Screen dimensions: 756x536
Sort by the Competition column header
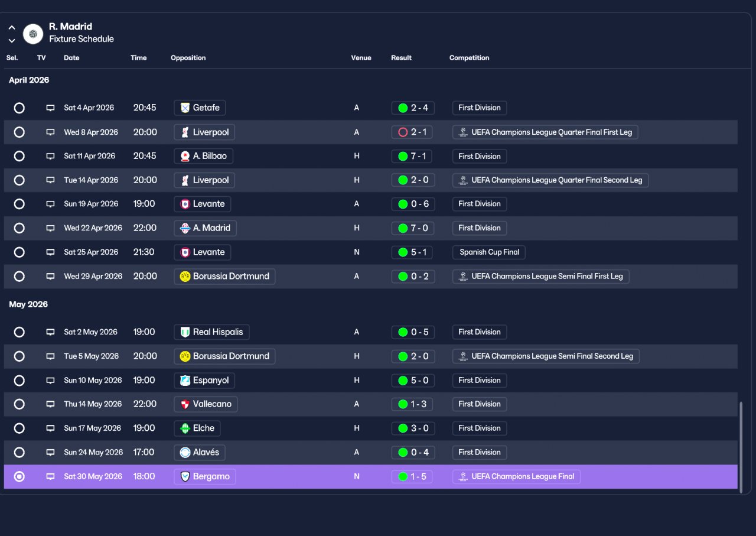469,58
